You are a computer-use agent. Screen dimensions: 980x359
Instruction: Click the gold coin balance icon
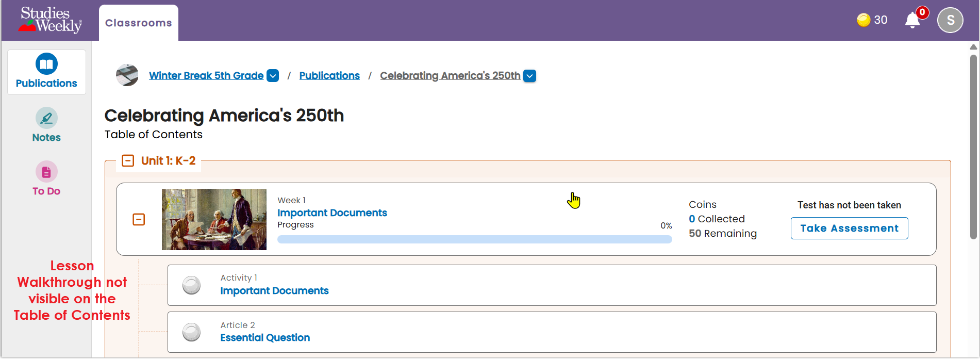863,20
